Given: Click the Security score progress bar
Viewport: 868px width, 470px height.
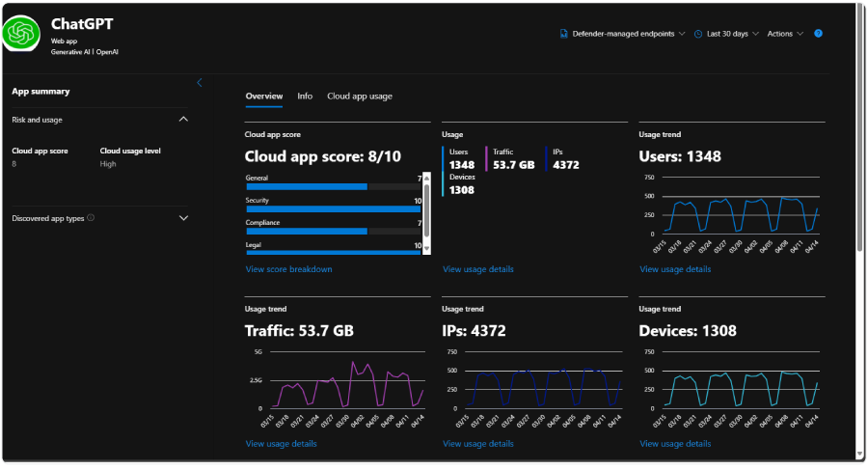Looking at the screenshot, I should coord(334,209).
